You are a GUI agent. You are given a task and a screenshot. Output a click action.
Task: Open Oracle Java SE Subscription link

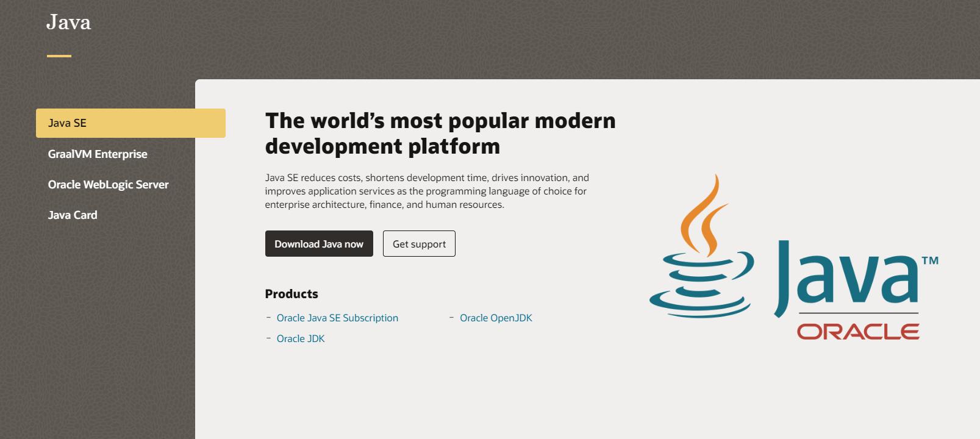coord(337,318)
